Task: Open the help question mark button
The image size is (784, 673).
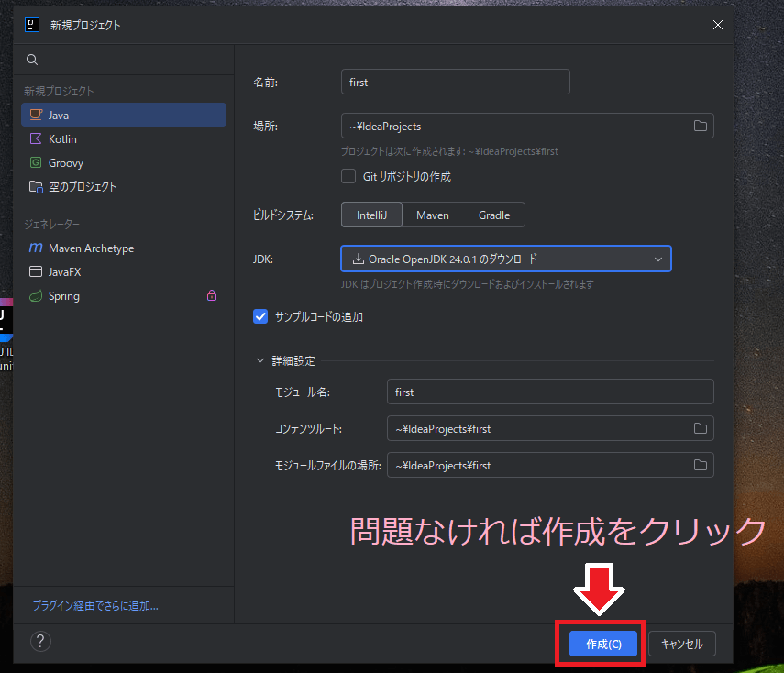Action: pyautogui.click(x=40, y=642)
